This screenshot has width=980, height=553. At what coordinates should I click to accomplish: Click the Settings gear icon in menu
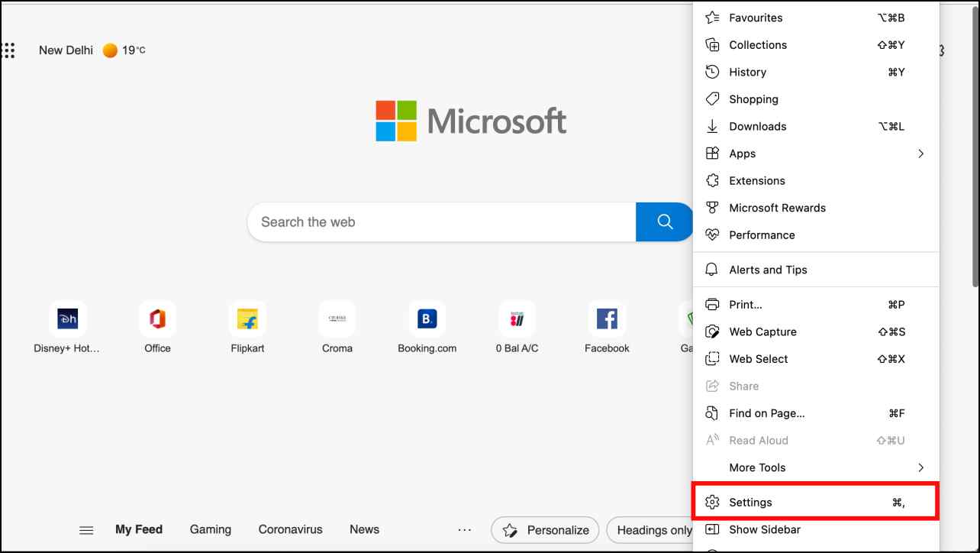pyautogui.click(x=712, y=503)
